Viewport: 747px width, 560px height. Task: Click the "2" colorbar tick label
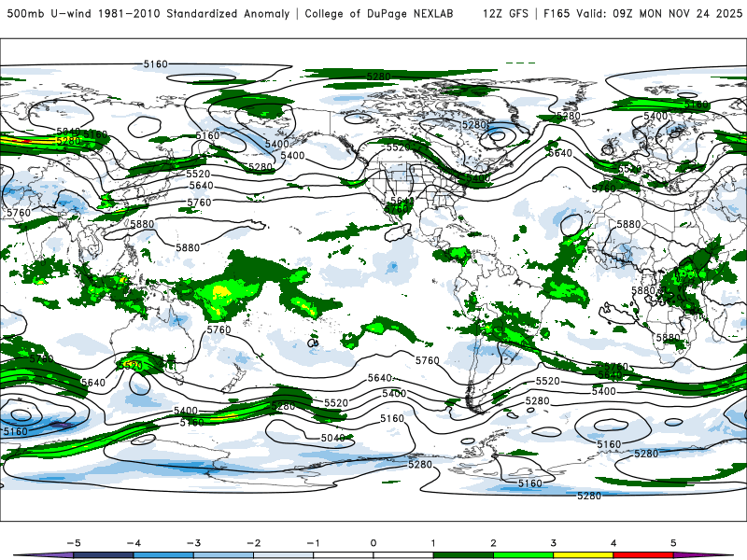click(x=494, y=543)
